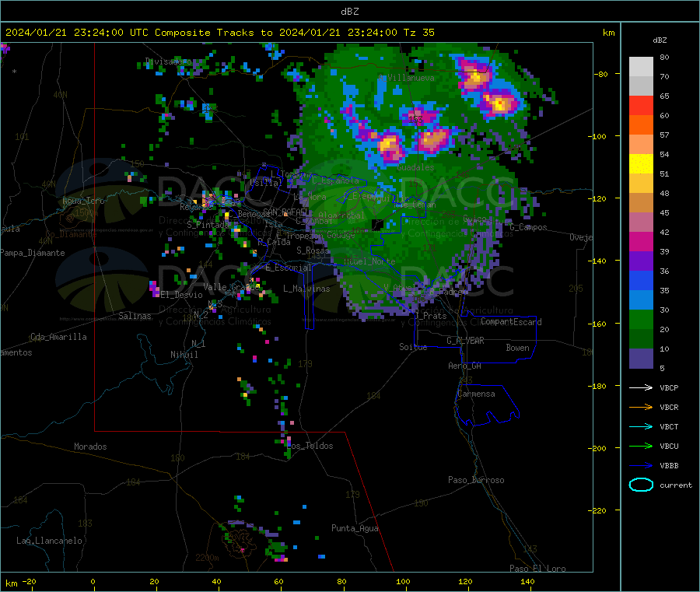700x592 pixels.
Task: Click the Pampa_Diamante label
Action: [x=33, y=253]
